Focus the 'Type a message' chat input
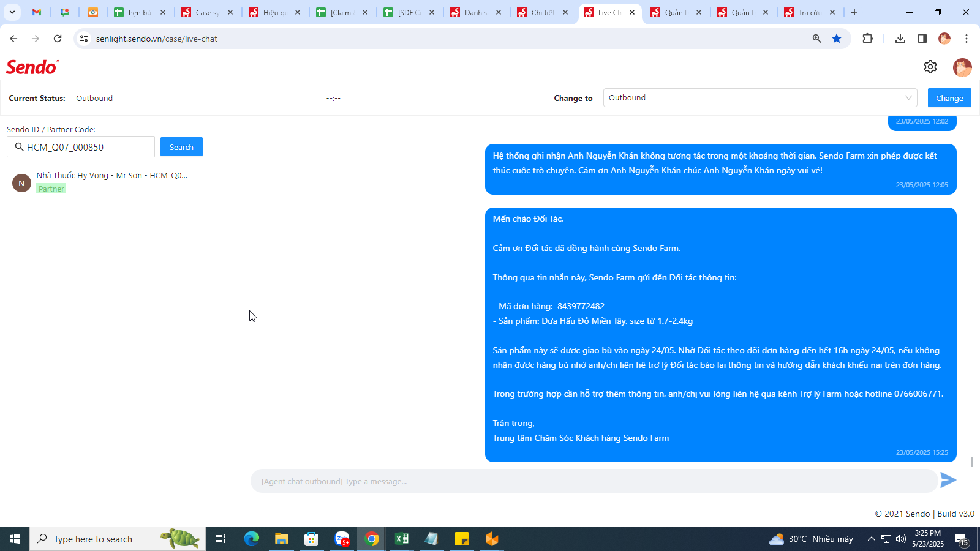This screenshot has height=551, width=980. coord(594,481)
